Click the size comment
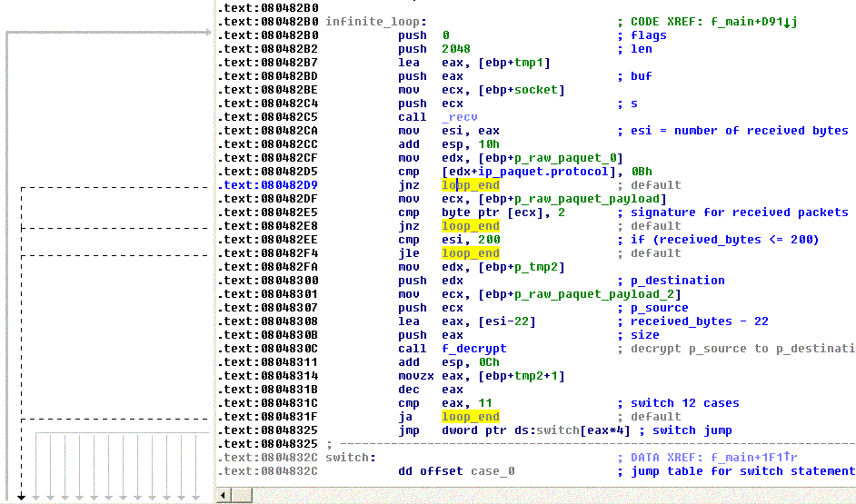856x504 pixels. [645, 335]
